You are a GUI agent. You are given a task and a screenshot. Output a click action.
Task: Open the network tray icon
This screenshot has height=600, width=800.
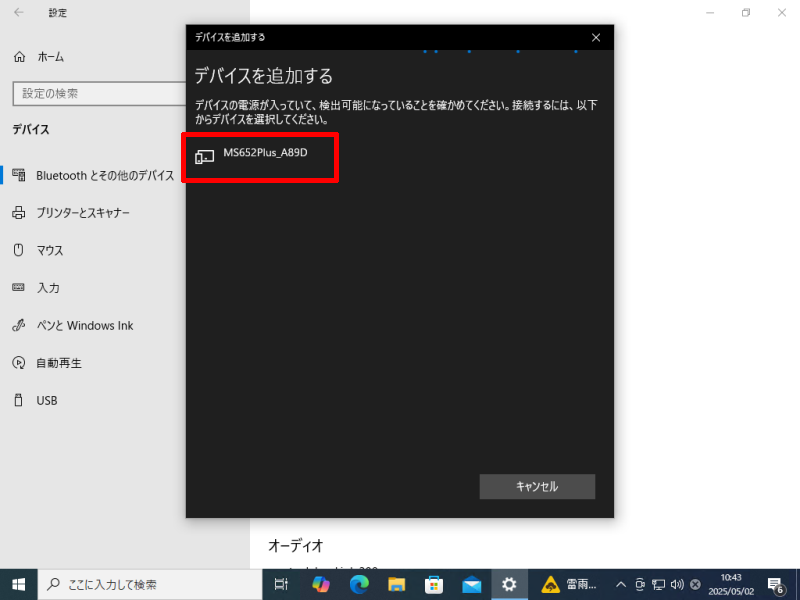point(659,585)
